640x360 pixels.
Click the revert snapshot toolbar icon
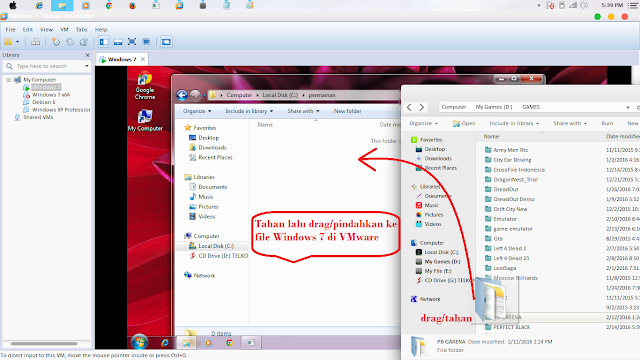70,42
